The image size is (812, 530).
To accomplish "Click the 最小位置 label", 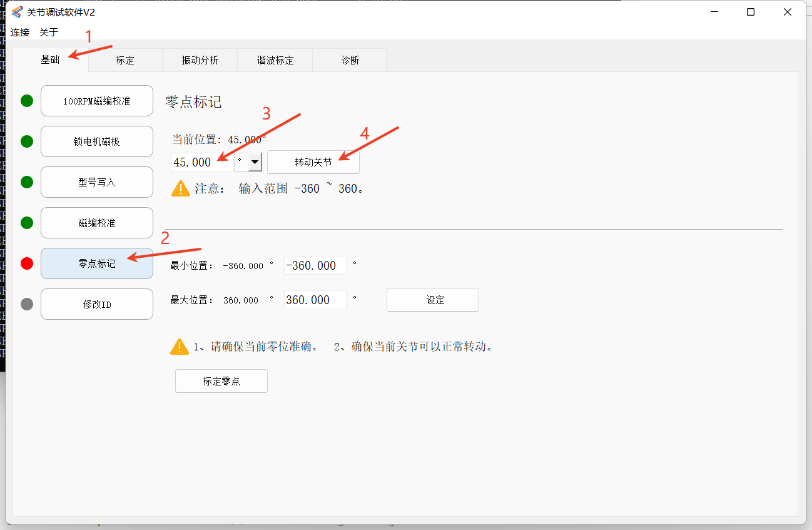I will click(192, 266).
